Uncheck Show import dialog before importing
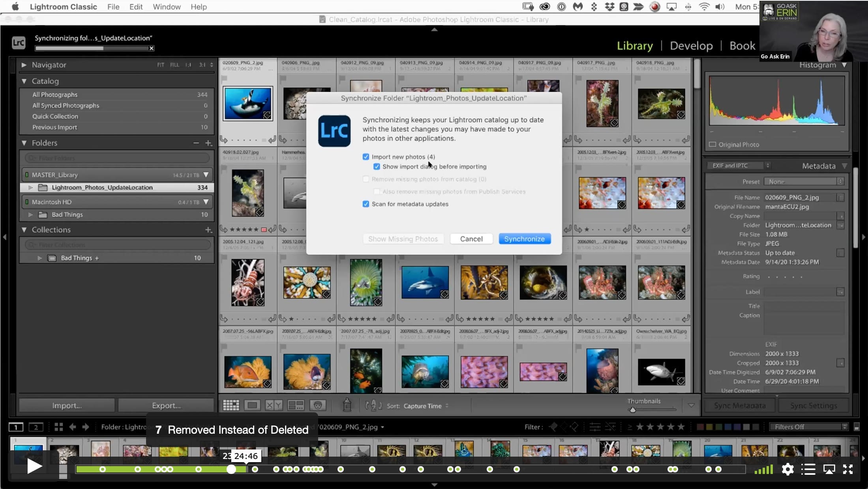Image resolution: width=868 pixels, height=489 pixels. [377, 167]
